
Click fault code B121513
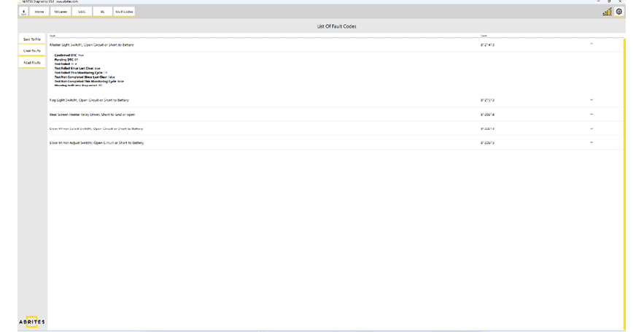click(487, 100)
